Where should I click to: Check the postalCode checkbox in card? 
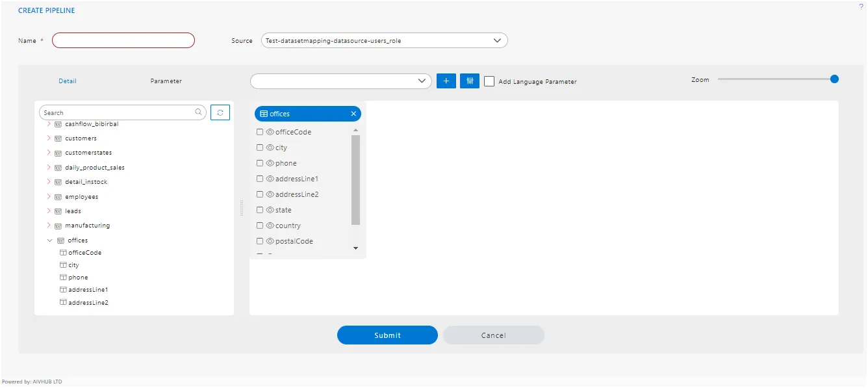(260, 241)
